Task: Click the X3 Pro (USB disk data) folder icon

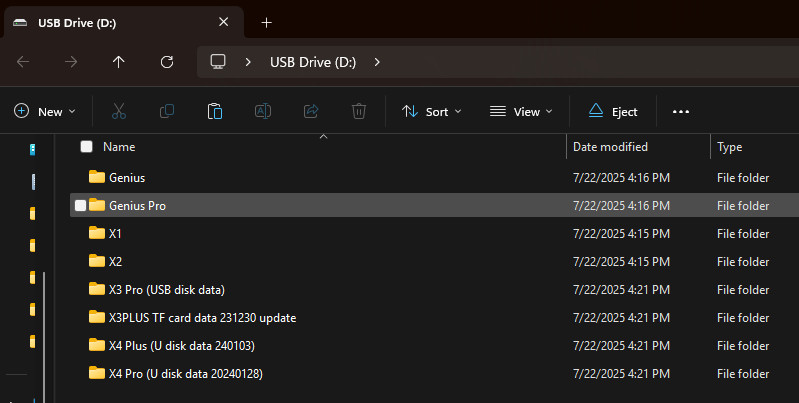Action: pos(97,289)
